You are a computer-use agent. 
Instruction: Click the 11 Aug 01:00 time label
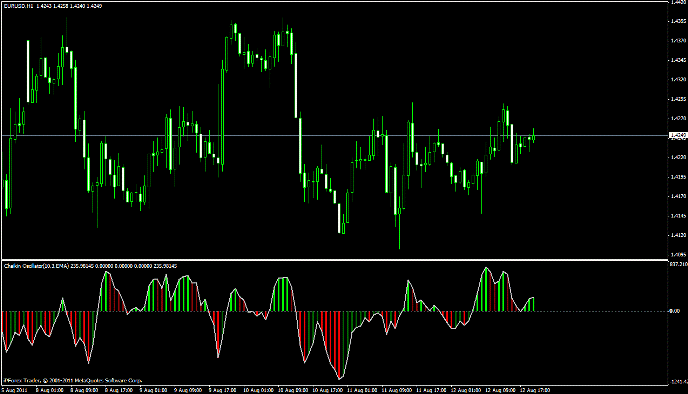[x=362, y=390]
